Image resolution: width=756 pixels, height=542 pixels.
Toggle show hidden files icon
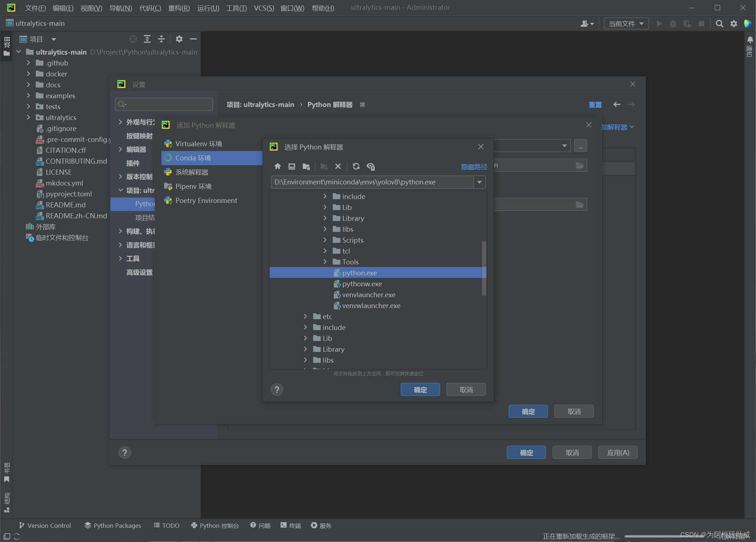[x=371, y=166]
